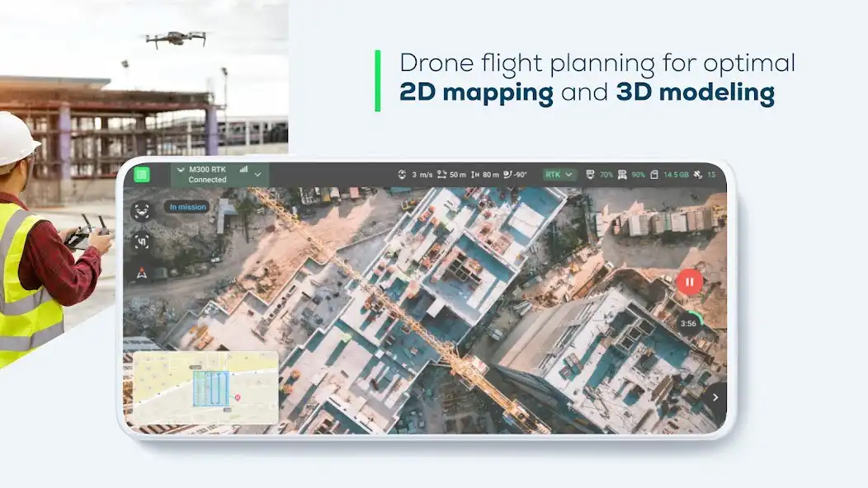The height and width of the screenshot is (488, 868).
Task: Expand the M300 RTK connection dropdown
Action: click(x=257, y=174)
